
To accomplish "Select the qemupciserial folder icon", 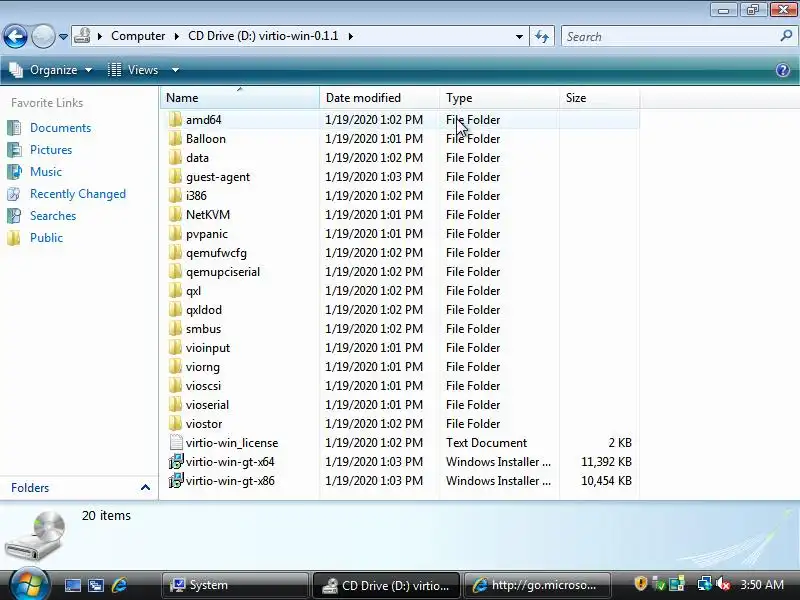I will (175, 272).
